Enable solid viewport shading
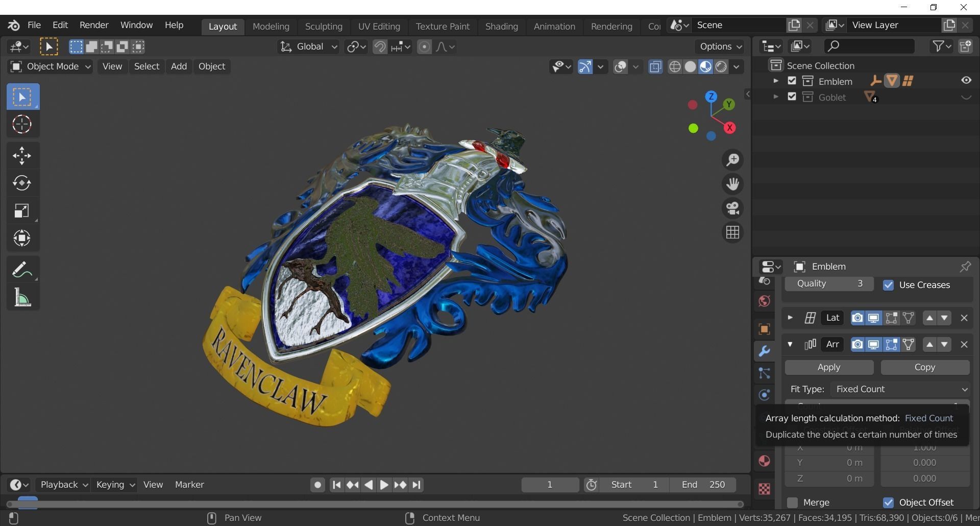This screenshot has width=980, height=526. (690, 67)
